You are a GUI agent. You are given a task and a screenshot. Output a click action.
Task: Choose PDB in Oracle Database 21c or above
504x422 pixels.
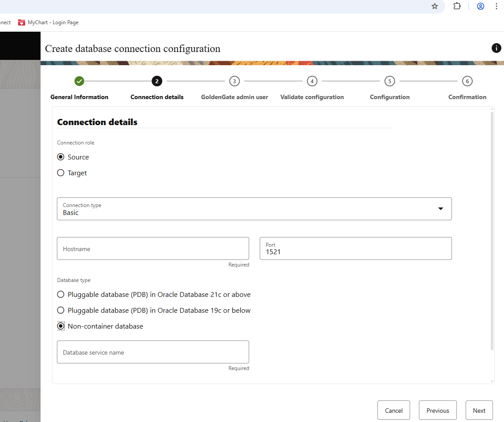click(x=61, y=295)
